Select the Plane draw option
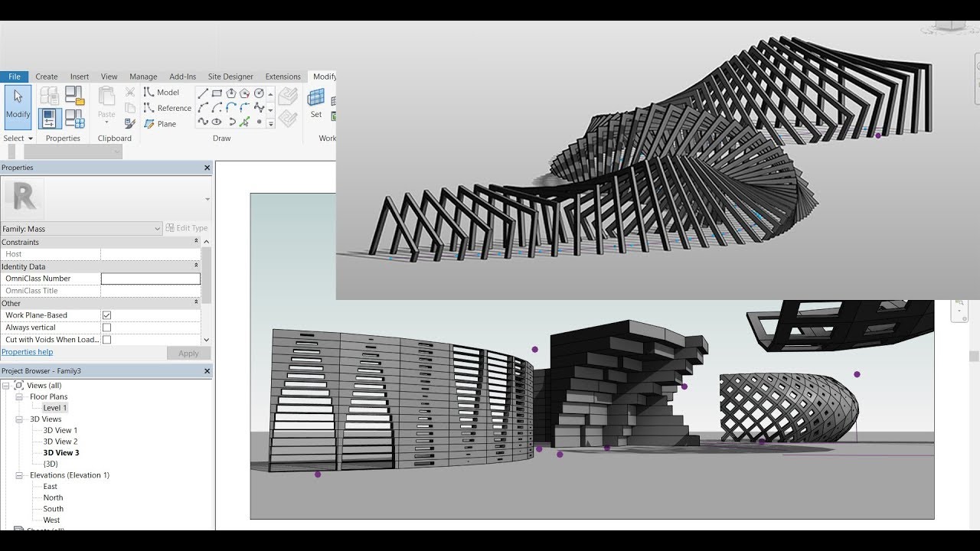Image resolution: width=980 pixels, height=551 pixels. (159, 124)
